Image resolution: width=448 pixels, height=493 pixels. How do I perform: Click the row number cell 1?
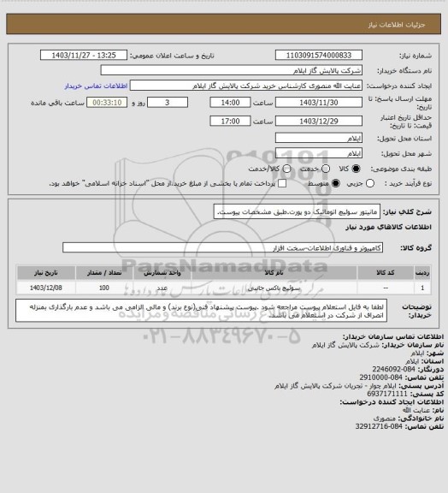422,288
